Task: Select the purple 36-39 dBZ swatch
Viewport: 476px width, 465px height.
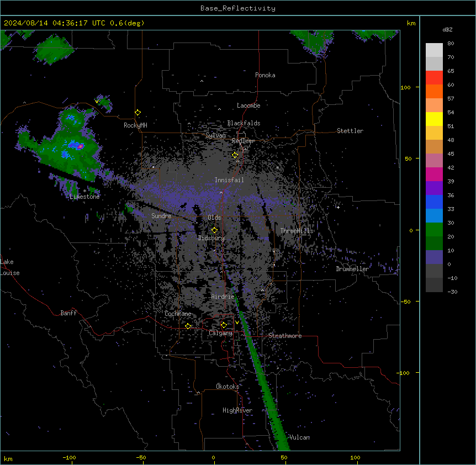Action: 434,188
